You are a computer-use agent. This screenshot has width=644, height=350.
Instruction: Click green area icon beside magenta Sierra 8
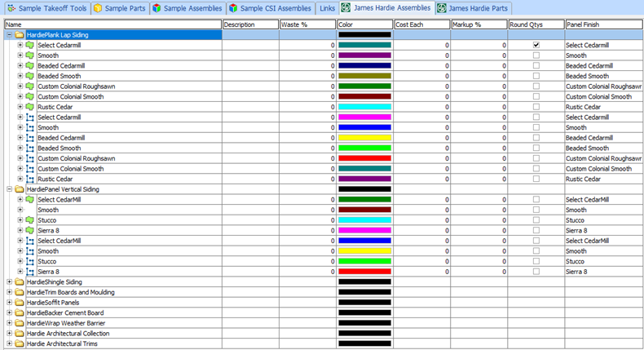pyautogui.click(x=29, y=230)
